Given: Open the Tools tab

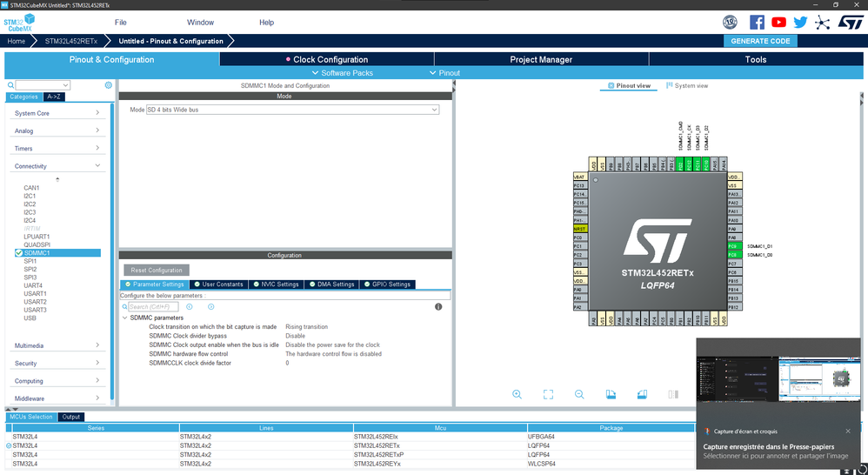Looking at the screenshot, I should pyautogui.click(x=756, y=59).
